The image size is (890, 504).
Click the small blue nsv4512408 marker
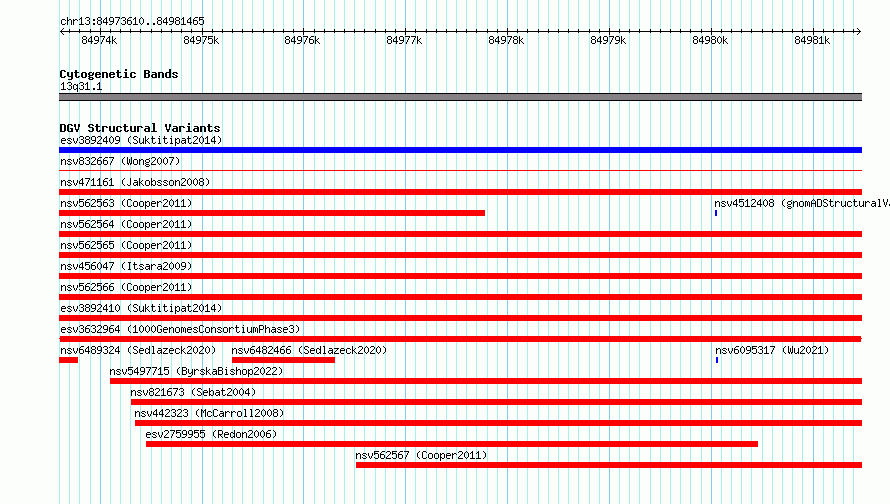pyautogui.click(x=716, y=213)
